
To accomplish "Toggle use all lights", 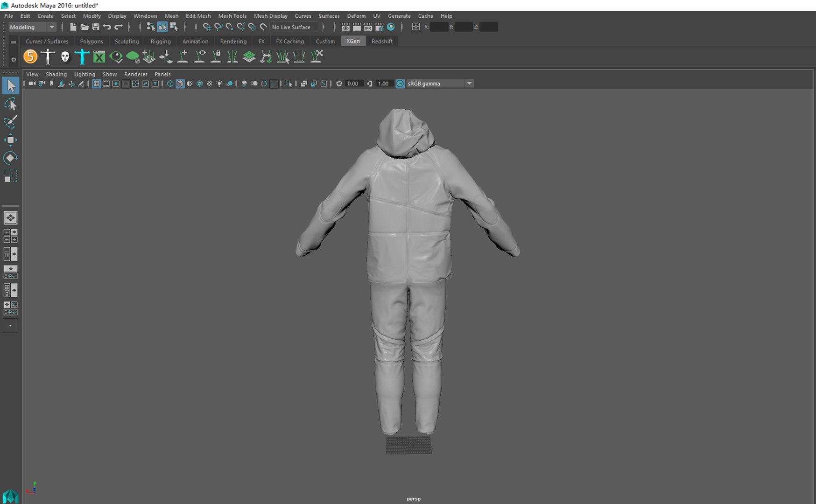I will (219, 84).
